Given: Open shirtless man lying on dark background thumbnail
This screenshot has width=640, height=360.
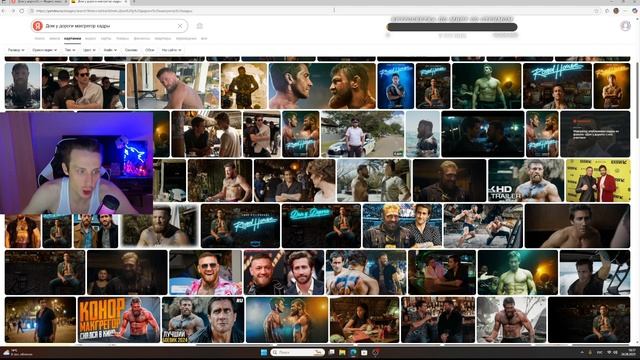Looking at the screenshot, I should (x=577, y=226).
